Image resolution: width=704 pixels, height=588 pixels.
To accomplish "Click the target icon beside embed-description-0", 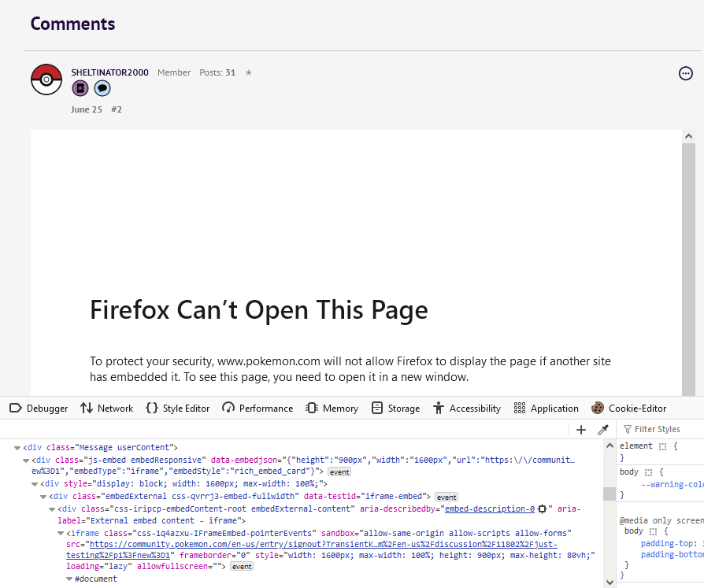I will tap(543, 508).
